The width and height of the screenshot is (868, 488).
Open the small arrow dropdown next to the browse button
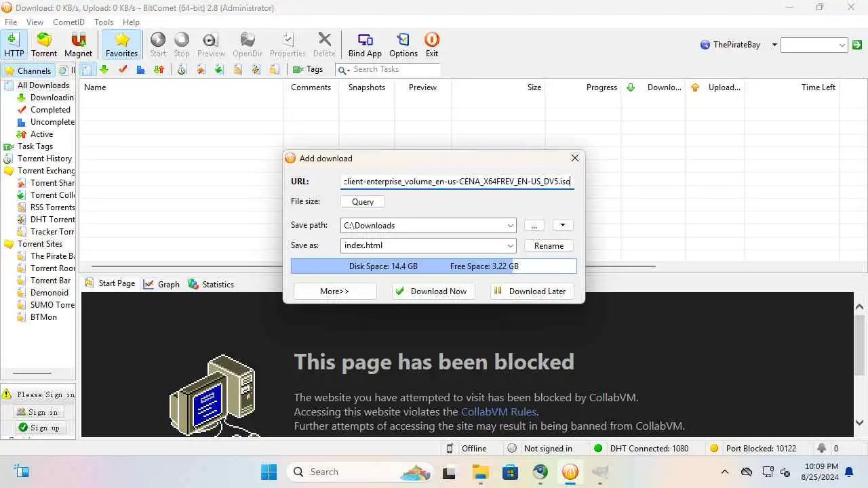pos(563,225)
